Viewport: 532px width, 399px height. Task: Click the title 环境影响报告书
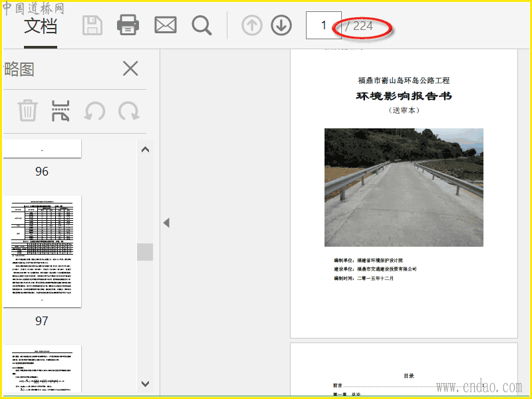coord(404,96)
